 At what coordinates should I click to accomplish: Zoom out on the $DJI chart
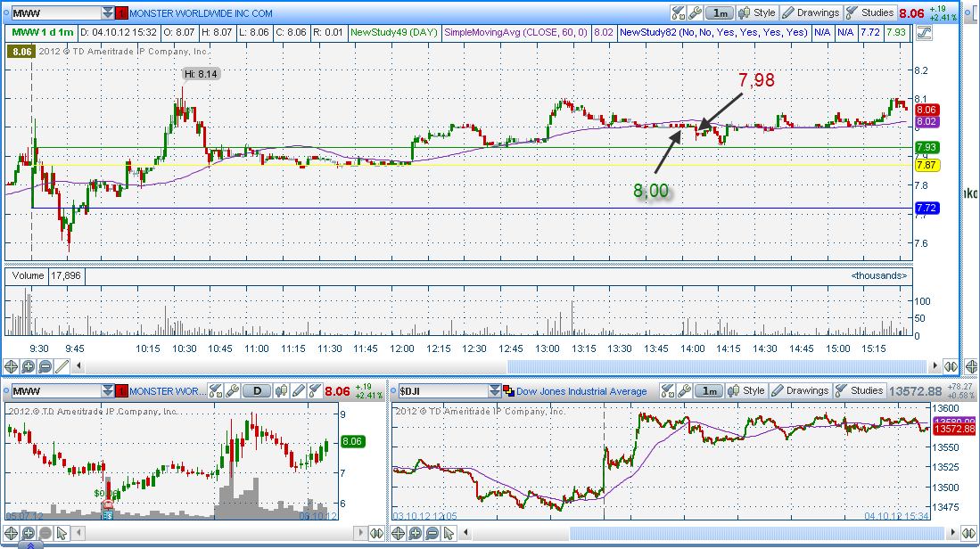click(432, 533)
